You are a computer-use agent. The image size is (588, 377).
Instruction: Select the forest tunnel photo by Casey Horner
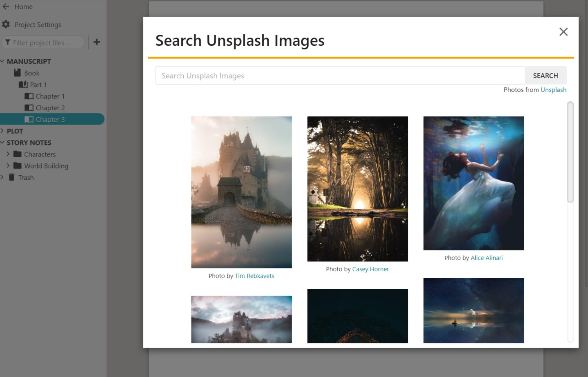point(357,189)
